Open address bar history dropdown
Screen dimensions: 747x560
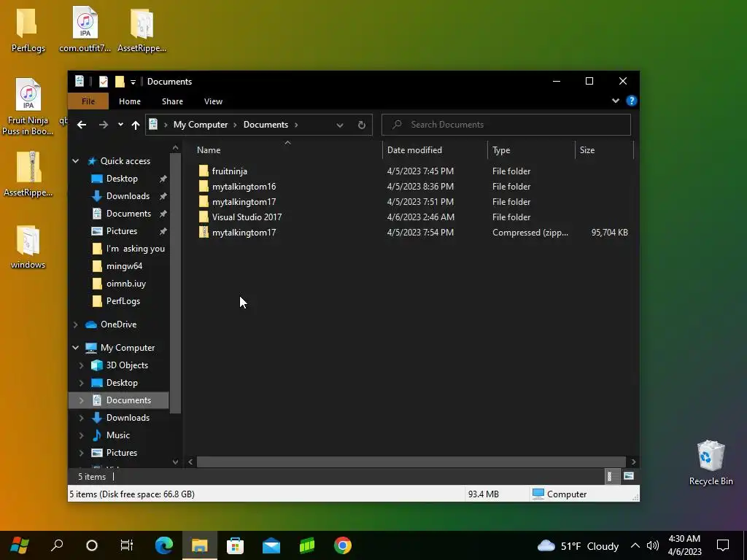(x=340, y=125)
